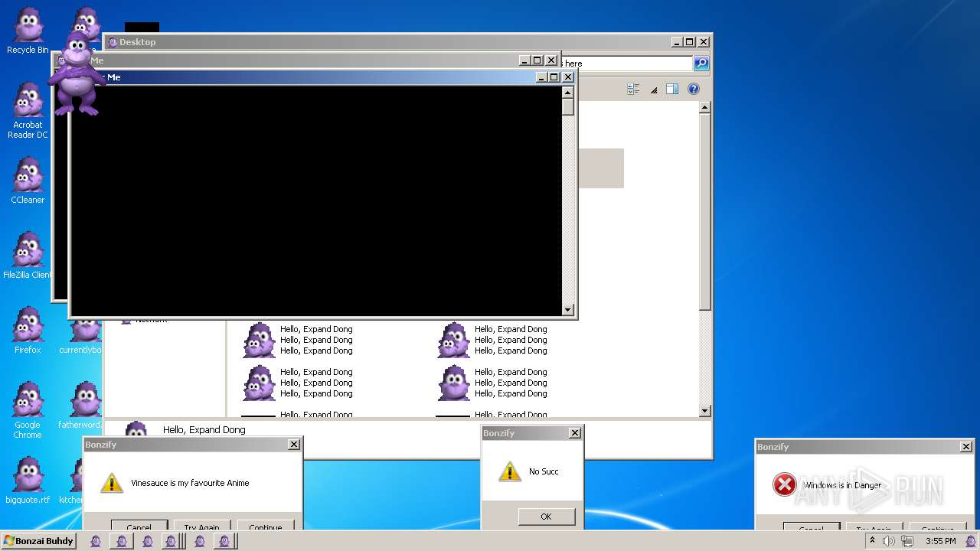The height and width of the screenshot is (551, 980).
Task: Click the red error icon in Danger dialog
Action: point(785,484)
